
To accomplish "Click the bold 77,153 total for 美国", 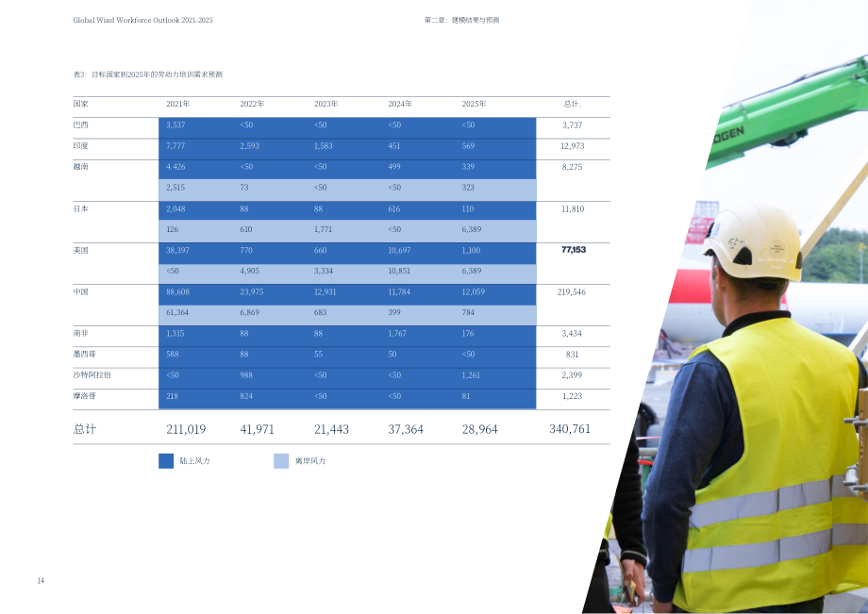I will click(574, 250).
